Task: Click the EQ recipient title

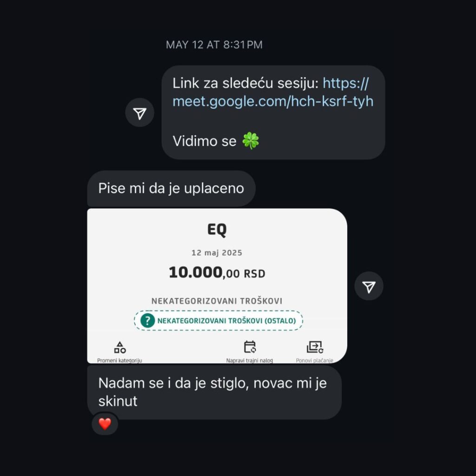Action: pyautogui.click(x=217, y=231)
